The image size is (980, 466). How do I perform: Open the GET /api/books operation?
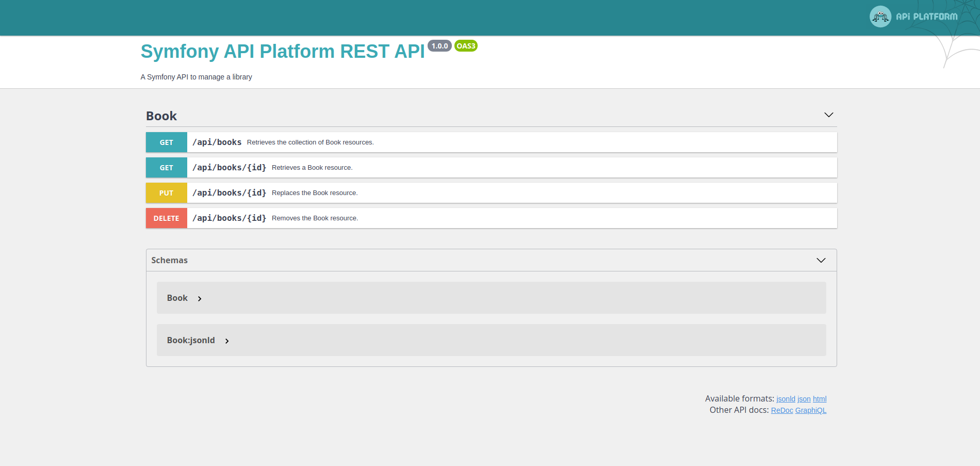click(491, 142)
